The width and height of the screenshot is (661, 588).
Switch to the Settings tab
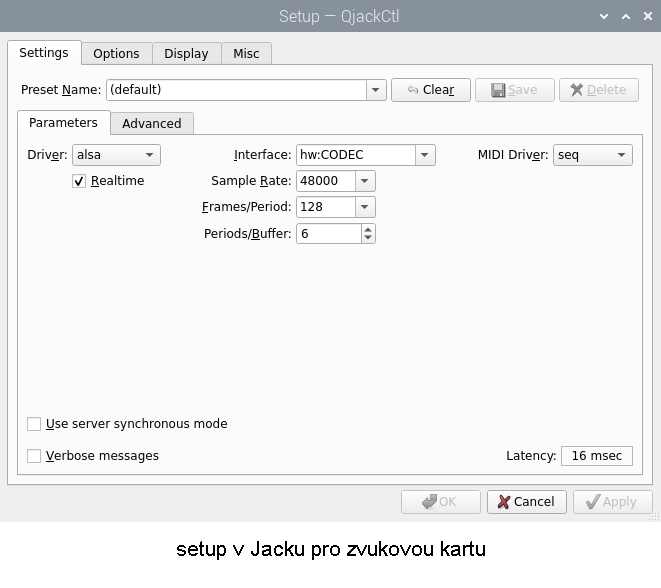click(x=44, y=53)
